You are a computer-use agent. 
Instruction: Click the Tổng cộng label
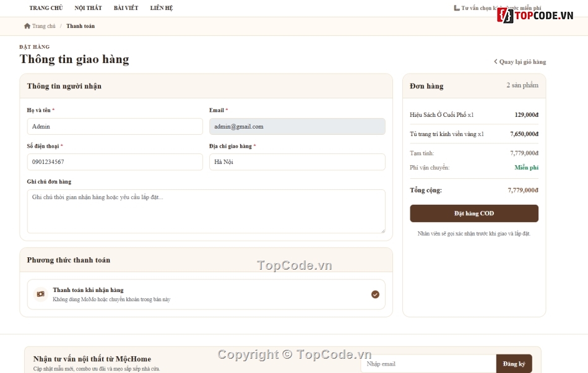(x=426, y=190)
